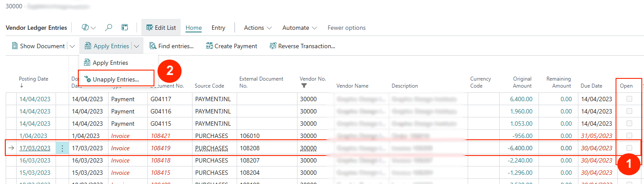This screenshot has height=184, width=644.
Task: Click Fewer options link
Action: 346,28
